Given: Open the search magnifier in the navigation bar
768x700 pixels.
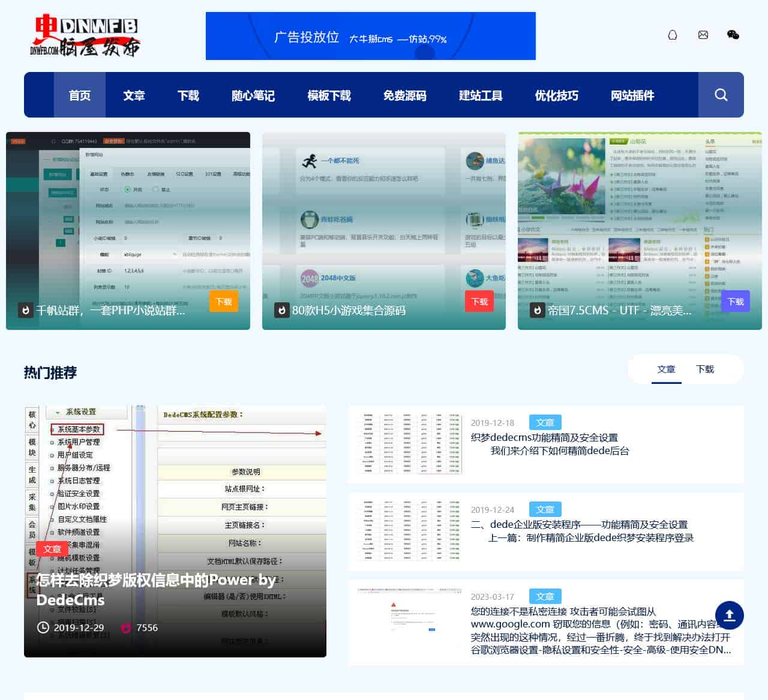Looking at the screenshot, I should [721, 95].
